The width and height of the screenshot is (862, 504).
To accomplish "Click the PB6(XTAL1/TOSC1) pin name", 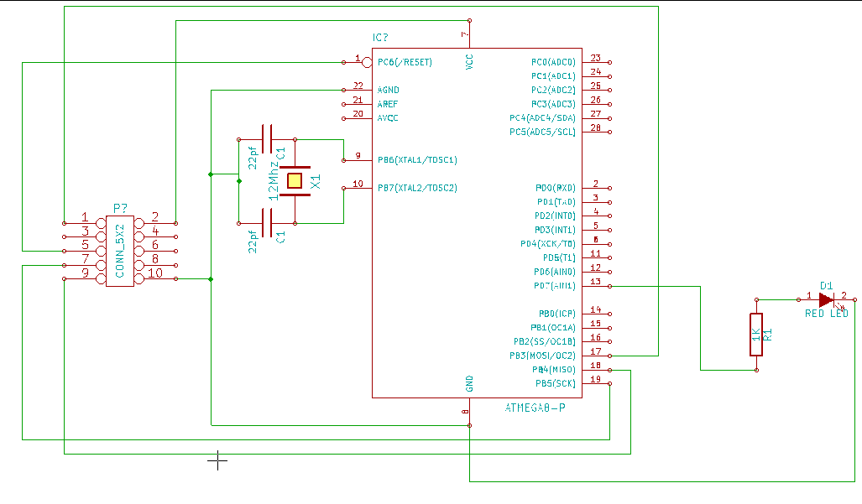I will point(417,160).
